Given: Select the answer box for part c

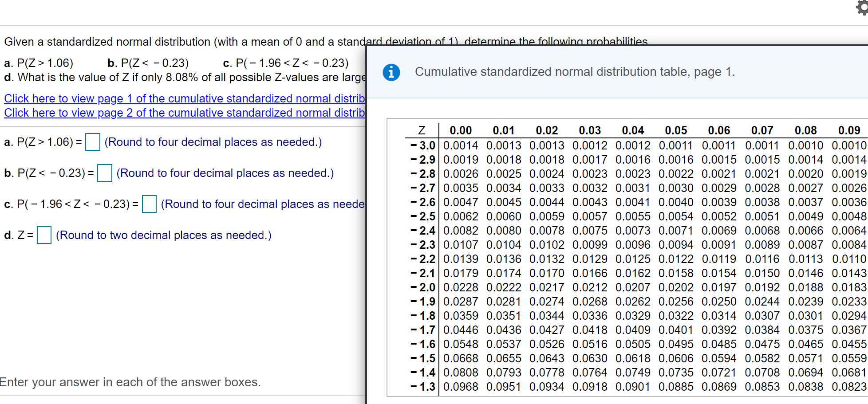Looking at the screenshot, I should tap(150, 204).
